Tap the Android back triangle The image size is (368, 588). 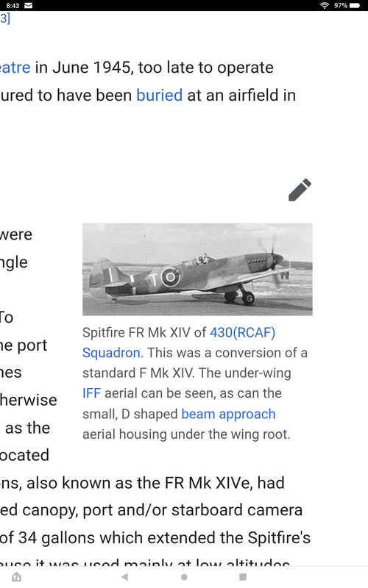[125, 577]
